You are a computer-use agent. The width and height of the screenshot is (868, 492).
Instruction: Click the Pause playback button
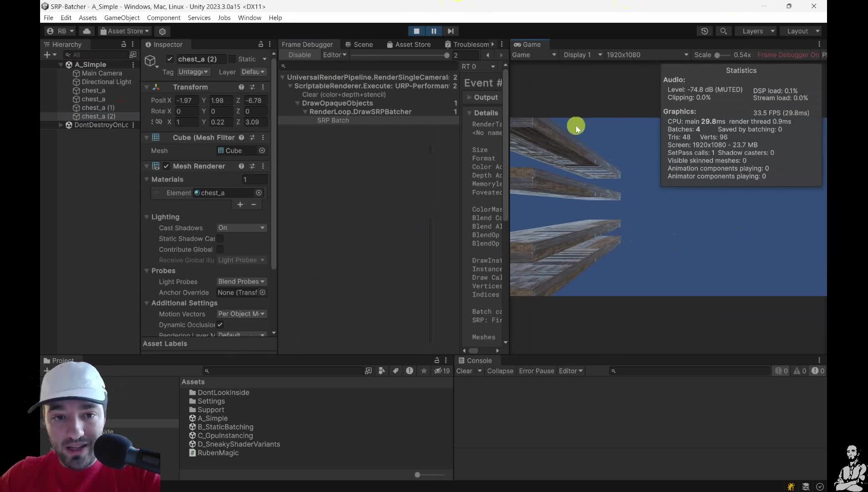pos(434,31)
